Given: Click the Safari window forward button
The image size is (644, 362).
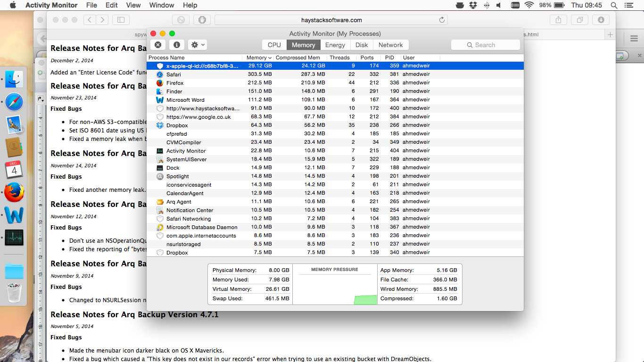Looking at the screenshot, I should 102,20.
